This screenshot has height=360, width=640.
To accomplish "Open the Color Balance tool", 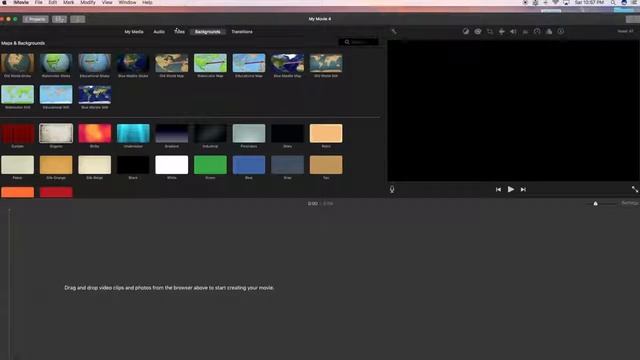I will tap(466, 31).
